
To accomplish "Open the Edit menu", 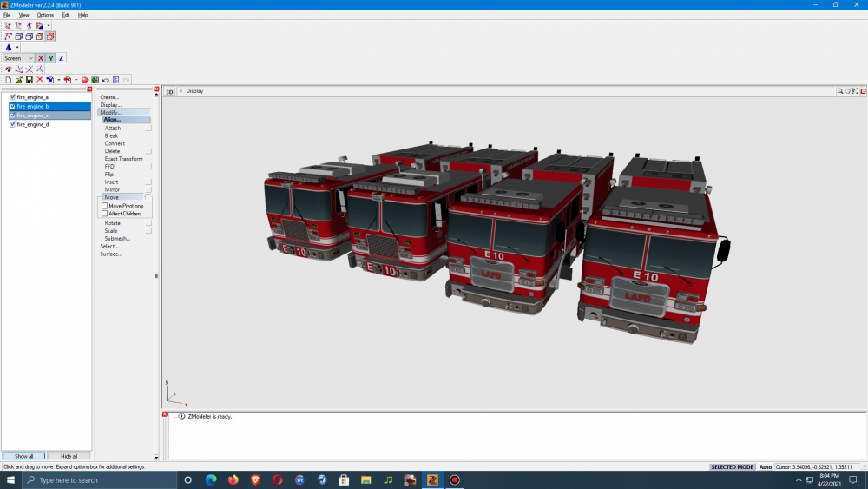I will [66, 15].
